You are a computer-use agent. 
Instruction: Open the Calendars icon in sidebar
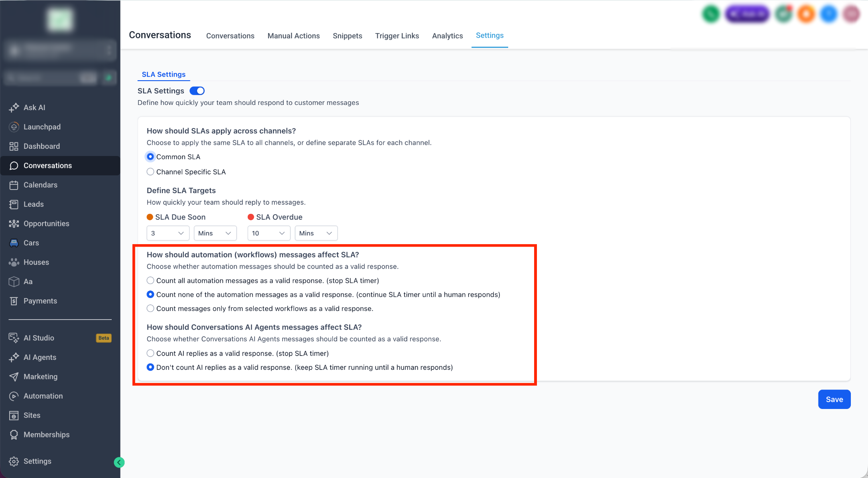[x=14, y=185]
